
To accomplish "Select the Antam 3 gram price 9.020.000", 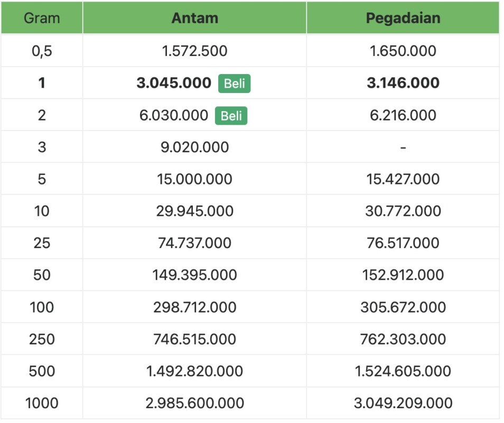I will point(194,147).
